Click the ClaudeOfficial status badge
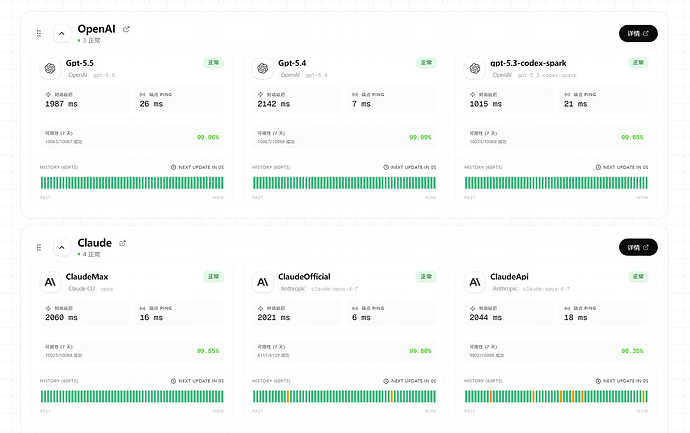 click(426, 276)
